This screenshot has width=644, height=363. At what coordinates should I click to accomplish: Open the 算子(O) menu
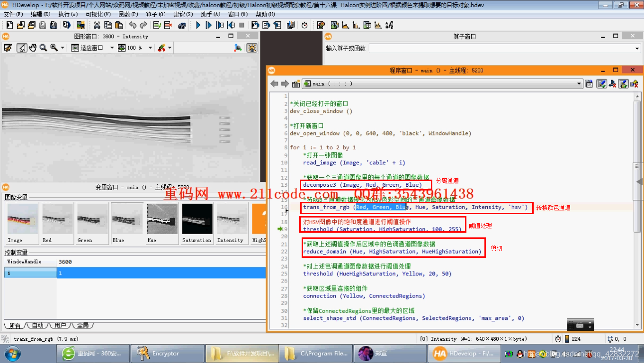(156, 14)
